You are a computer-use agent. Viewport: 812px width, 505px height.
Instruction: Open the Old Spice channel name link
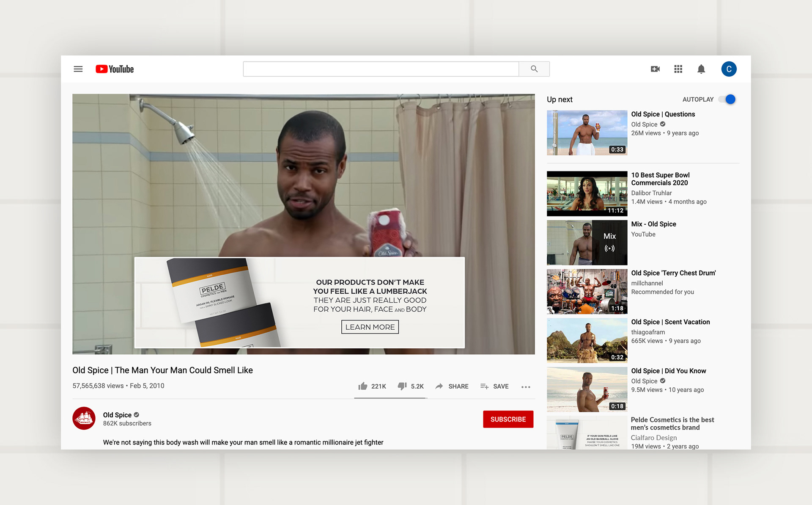pyautogui.click(x=117, y=415)
